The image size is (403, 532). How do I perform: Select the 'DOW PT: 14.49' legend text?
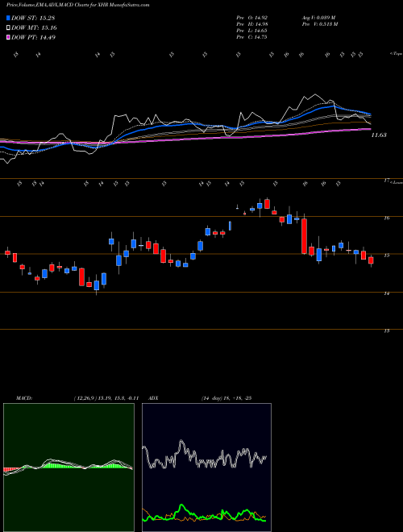click(33, 38)
